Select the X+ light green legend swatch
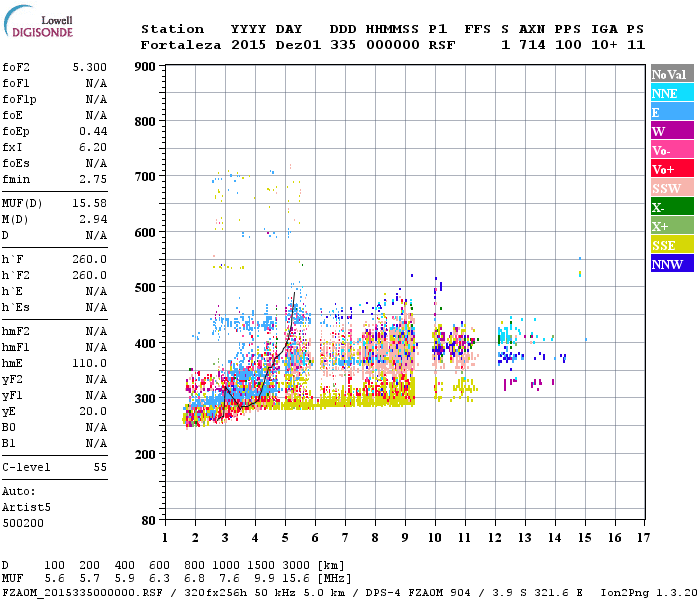 point(672,226)
